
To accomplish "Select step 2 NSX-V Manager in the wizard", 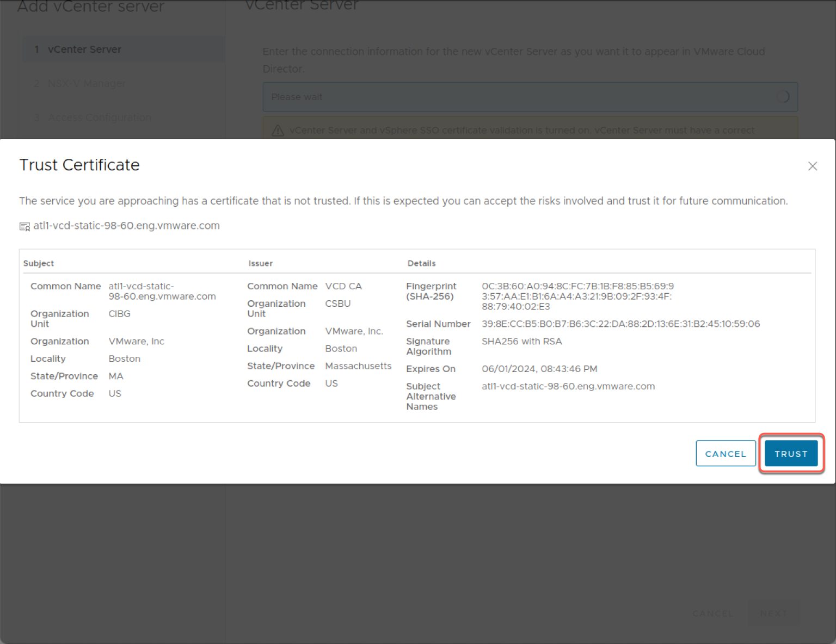I will (x=86, y=83).
